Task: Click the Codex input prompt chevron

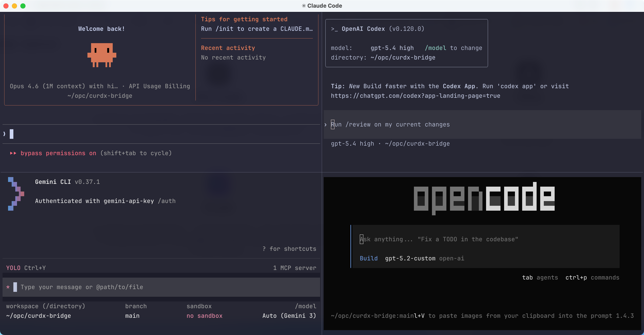Action: tap(325, 124)
